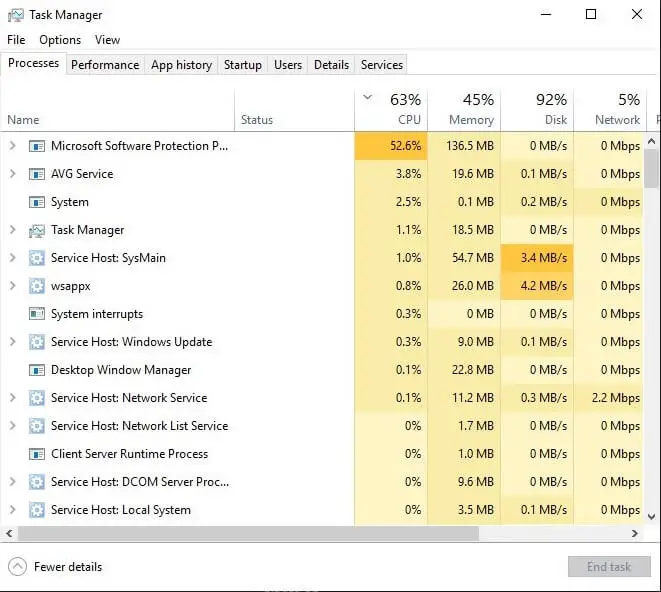
Task: Expand the AVG Service process group
Action: [13, 174]
